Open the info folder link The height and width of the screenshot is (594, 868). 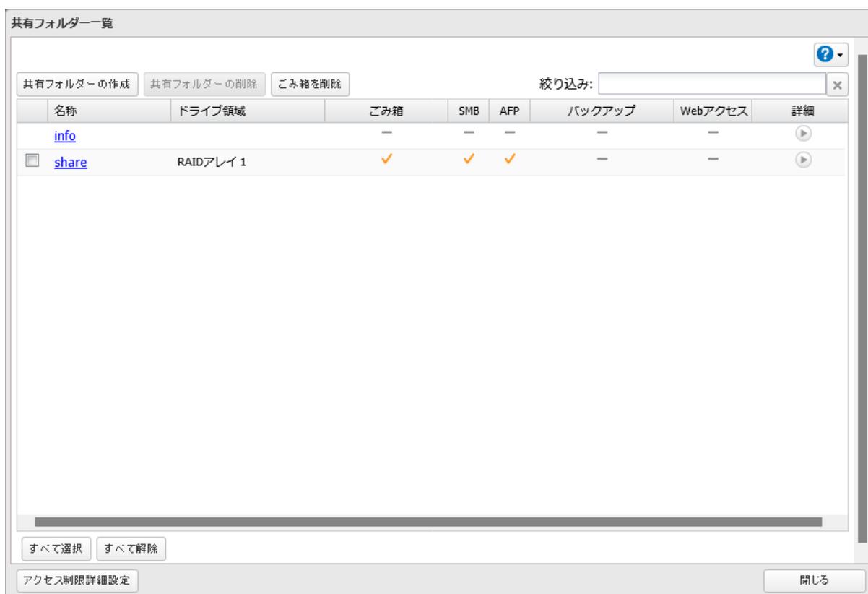(65, 136)
